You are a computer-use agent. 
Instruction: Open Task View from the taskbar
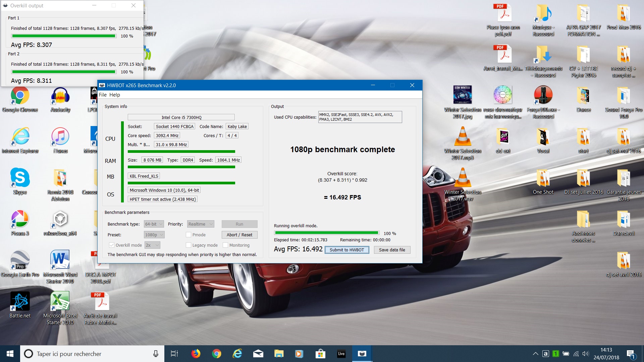(174, 354)
